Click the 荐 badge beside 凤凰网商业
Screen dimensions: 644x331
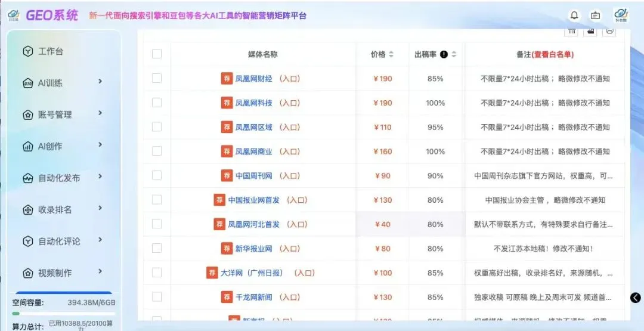tap(227, 151)
